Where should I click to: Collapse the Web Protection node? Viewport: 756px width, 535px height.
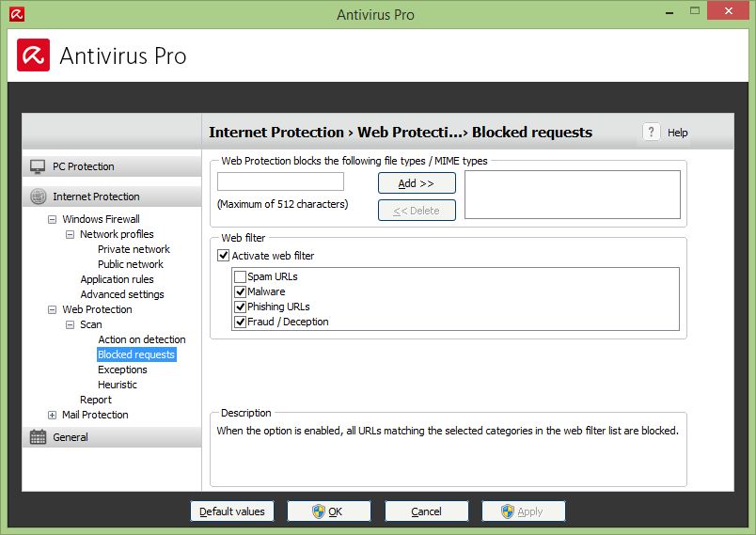click(52, 309)
